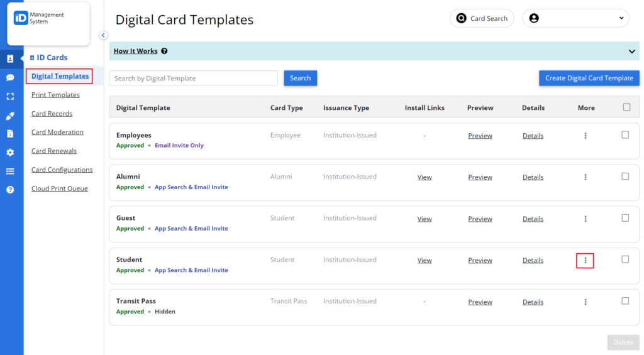Open the settings gear sidebar icon
Viewport: 644px width, 355px height.
click(x=10, y=152)
